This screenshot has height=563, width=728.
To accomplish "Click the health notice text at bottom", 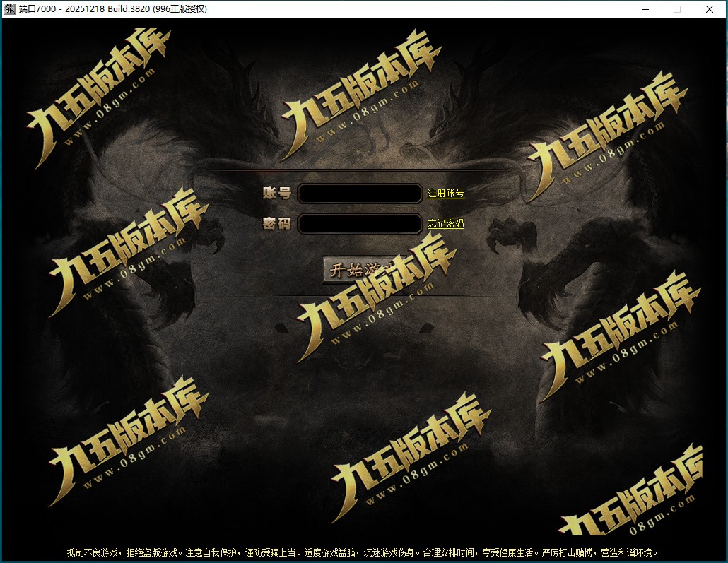I will tap(362, 552).
